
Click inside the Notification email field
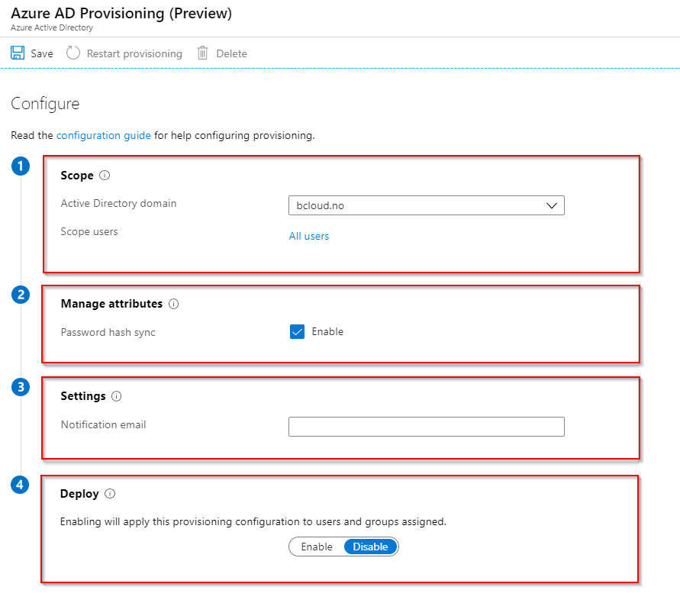click(426, 427)
